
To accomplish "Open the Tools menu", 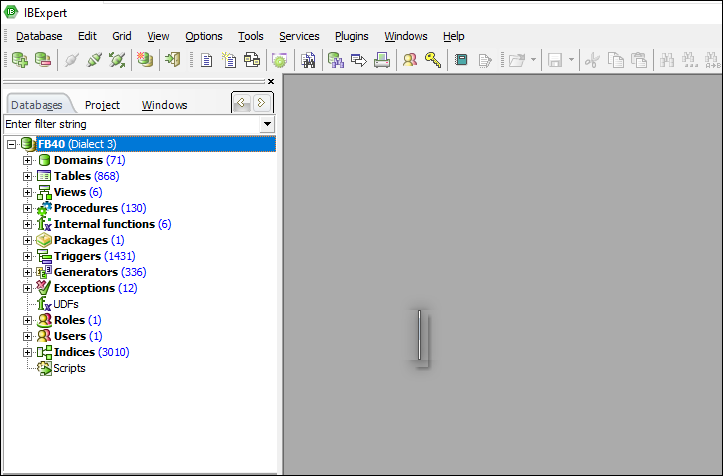I will (x=250, y=36).
